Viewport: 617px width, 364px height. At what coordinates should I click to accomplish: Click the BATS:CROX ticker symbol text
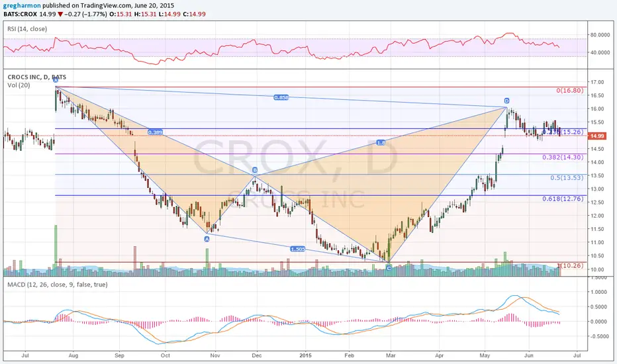[x=20, y=14]
